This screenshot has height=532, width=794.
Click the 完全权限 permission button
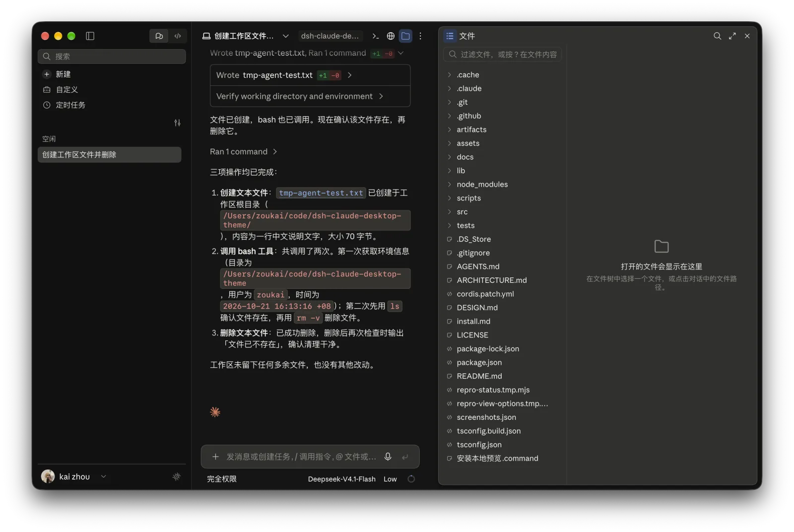[222, 479]
